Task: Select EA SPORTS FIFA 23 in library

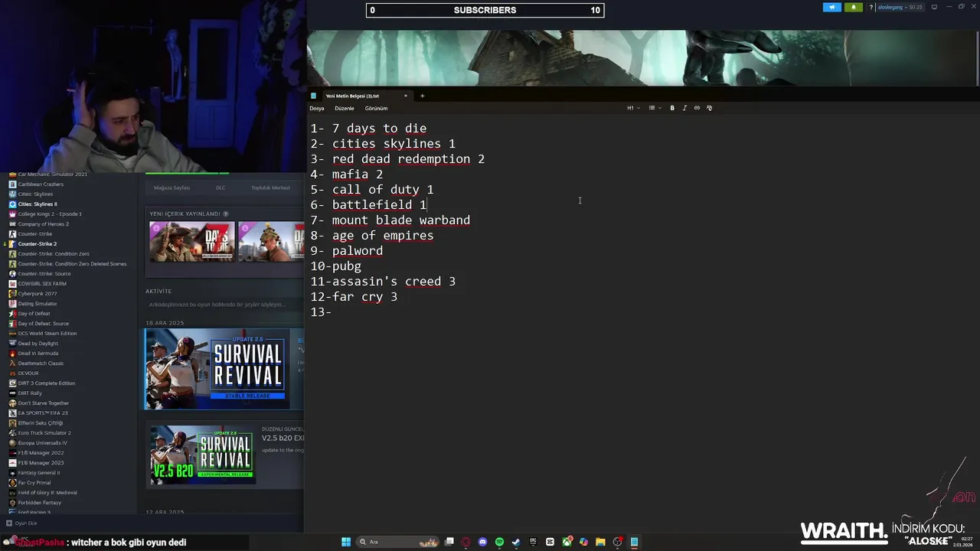Action: point(43,413)
